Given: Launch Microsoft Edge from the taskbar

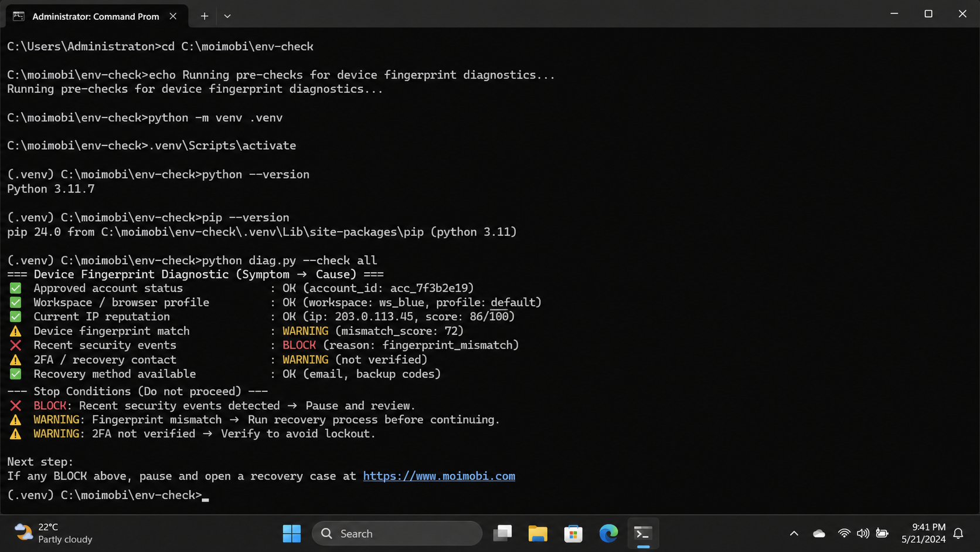Looking at the screenshot, I should tap(608, 533).
